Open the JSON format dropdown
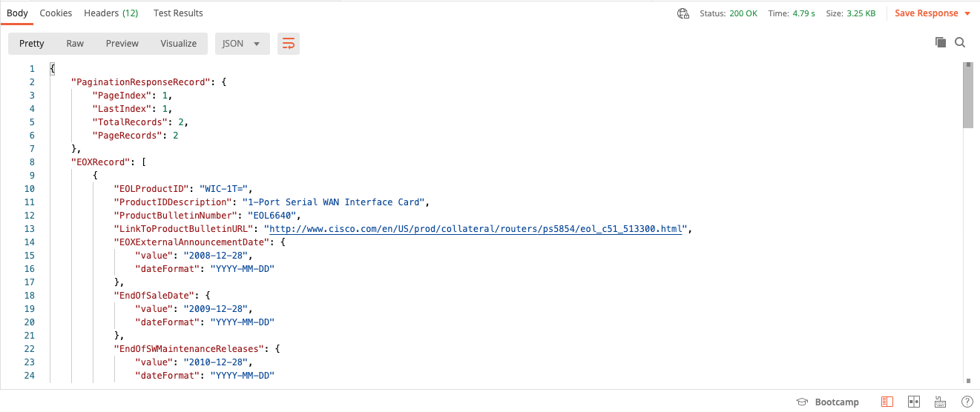 tap(242, 44)
